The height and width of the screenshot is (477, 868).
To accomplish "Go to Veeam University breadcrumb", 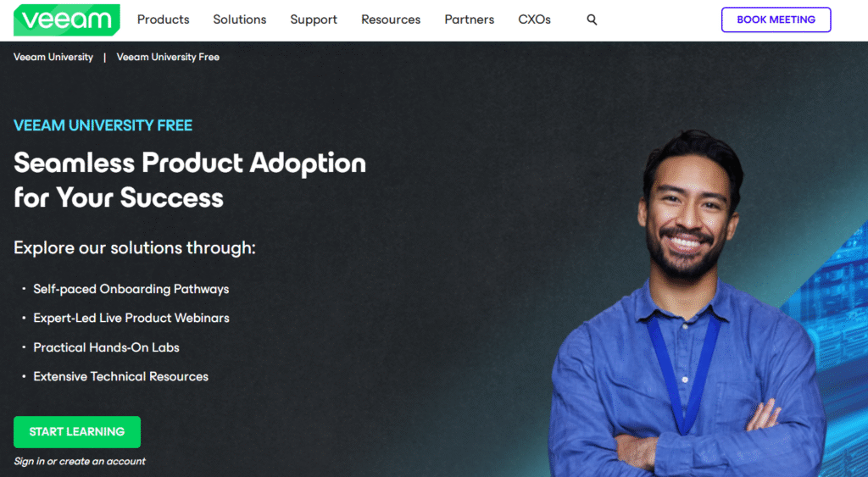I will coord(53,57).
